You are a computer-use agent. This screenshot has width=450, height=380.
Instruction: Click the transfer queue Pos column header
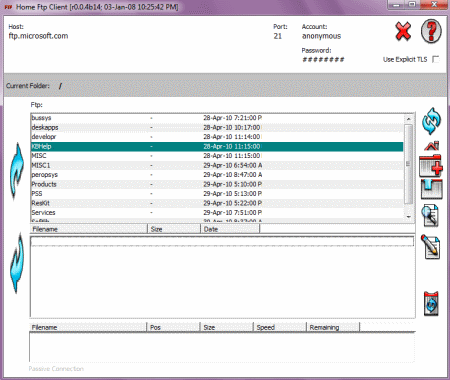(173, 327)
